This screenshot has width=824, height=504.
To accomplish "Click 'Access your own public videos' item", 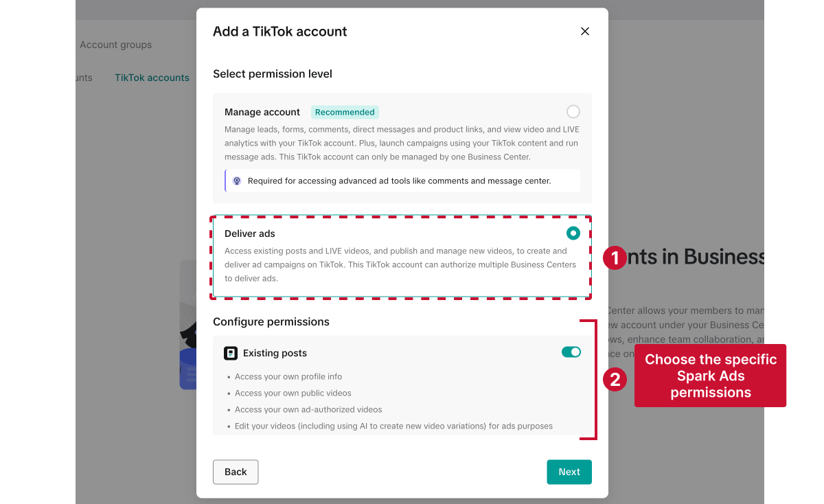I will point(293,393).
